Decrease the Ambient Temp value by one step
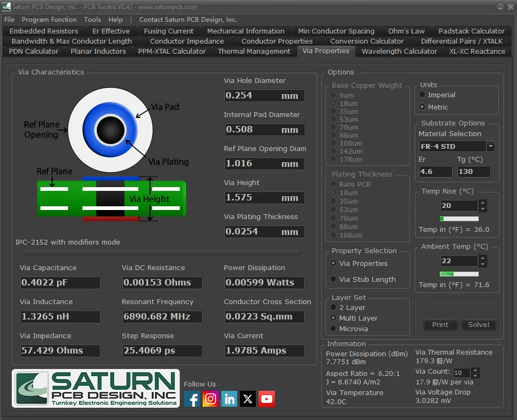The image size is (517, 420). click(x=483, y=264)
